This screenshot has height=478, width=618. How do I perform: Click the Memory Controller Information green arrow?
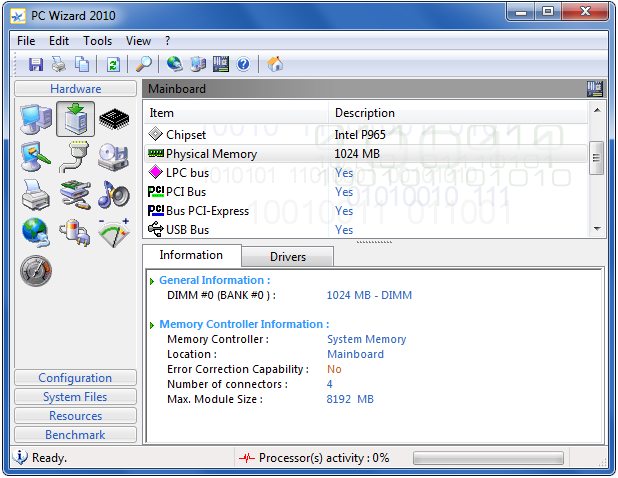coord(152,325)
